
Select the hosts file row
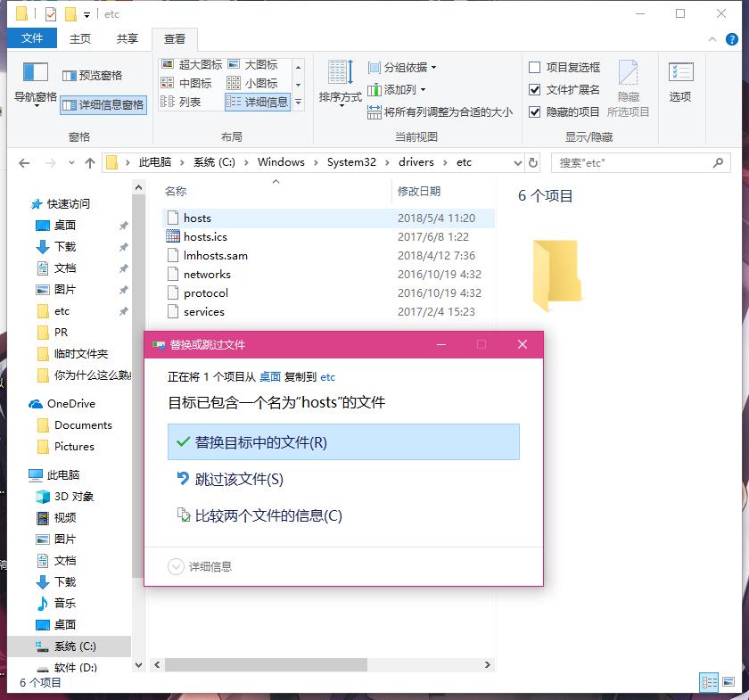pos(328,218)
